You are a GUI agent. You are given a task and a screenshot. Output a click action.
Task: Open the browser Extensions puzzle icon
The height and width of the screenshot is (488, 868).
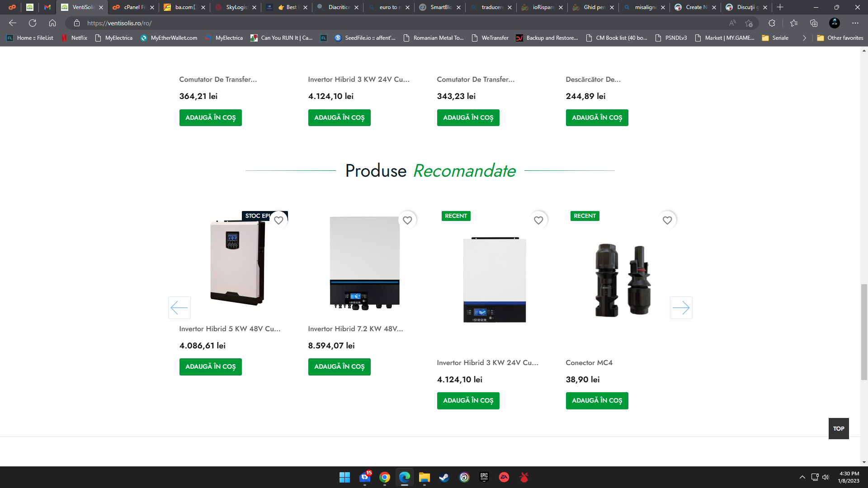click(772, 23)
